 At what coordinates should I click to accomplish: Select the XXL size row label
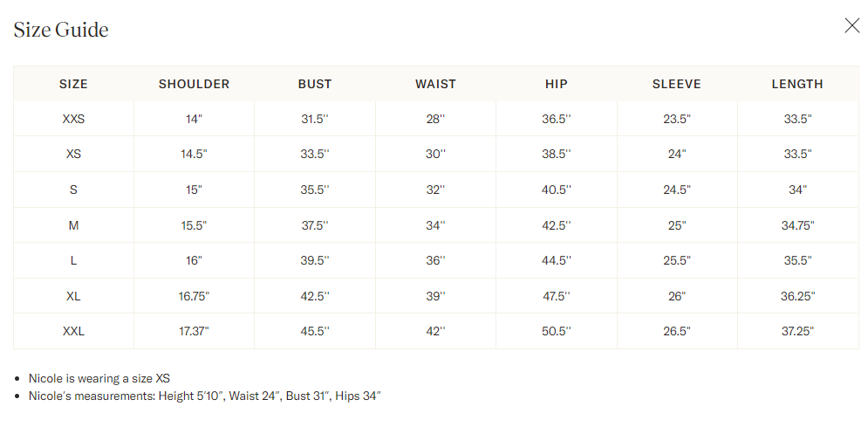pyautogui.click(x=73, y=331)
